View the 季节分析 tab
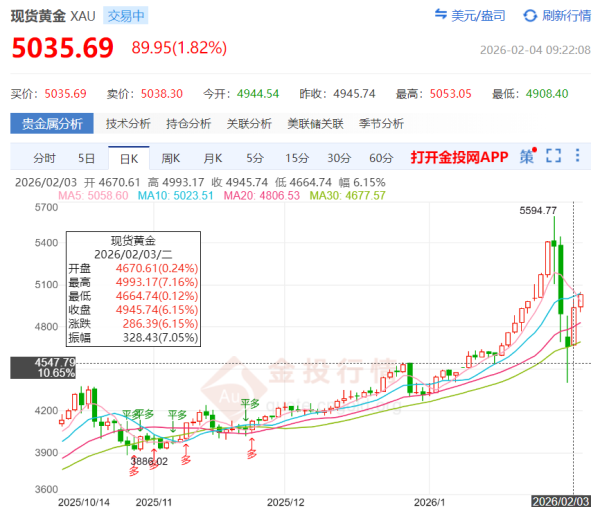600x507 pixels. [381, 124]
